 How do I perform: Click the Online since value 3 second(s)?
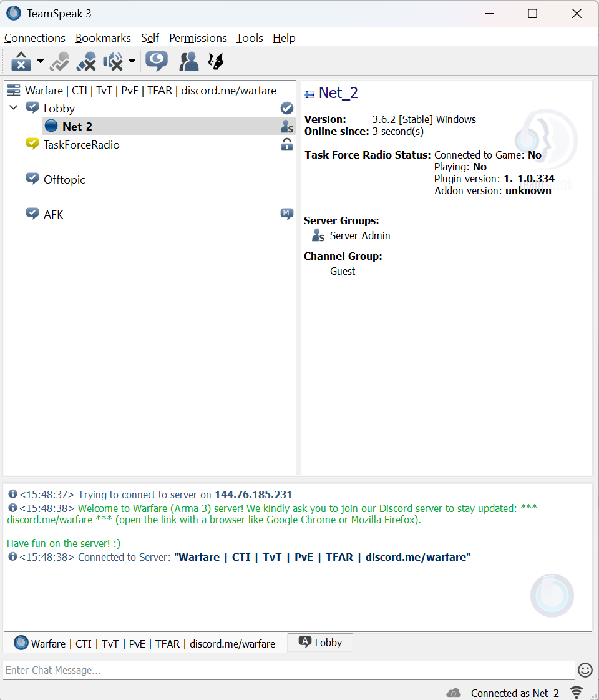398,131
